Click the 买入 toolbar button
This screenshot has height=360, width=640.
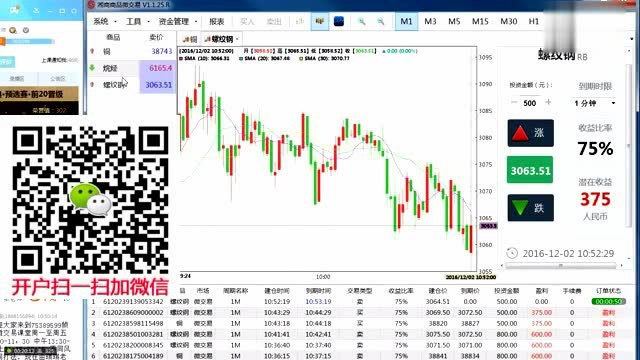[x=247, y=21]
